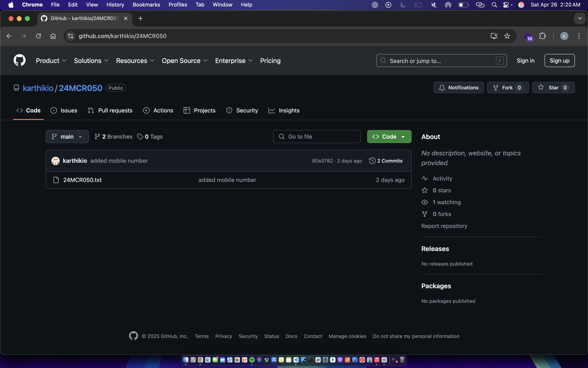The height and width of the screenshot is (368, 588).
Task: Click the Sign up button
Action: pos(559,61)
